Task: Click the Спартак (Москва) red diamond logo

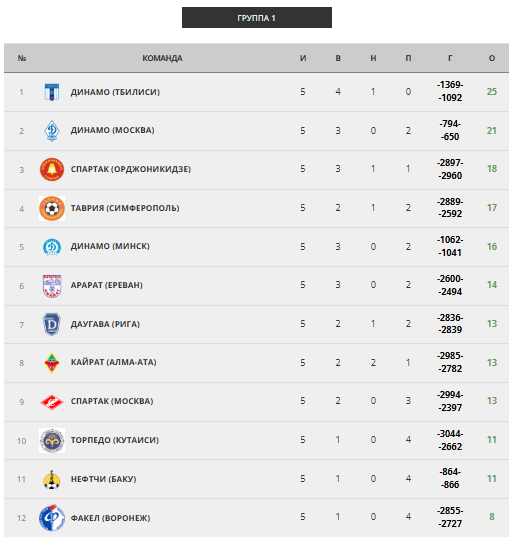Action: click(52, 402)
